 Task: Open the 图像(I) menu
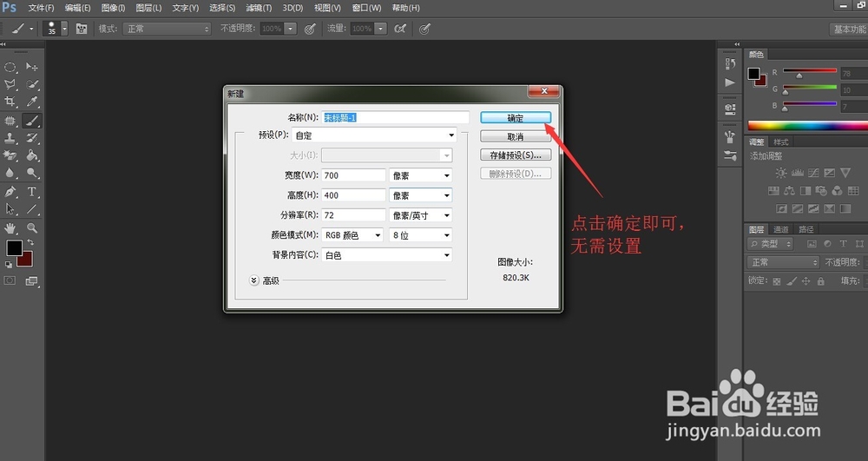[114, 8]
